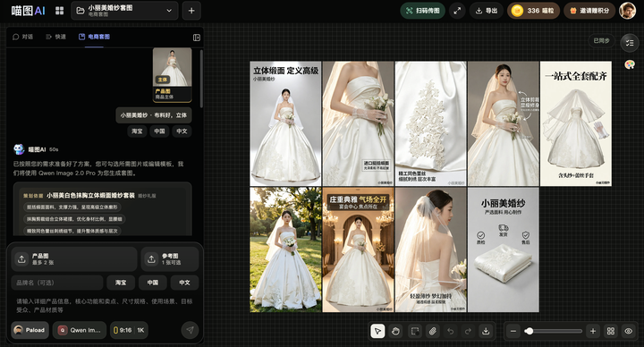The height and width of the screenshot is (347, 644).
Task: Open the 9:16 1K aspect ratio selector
Action: 129,330
